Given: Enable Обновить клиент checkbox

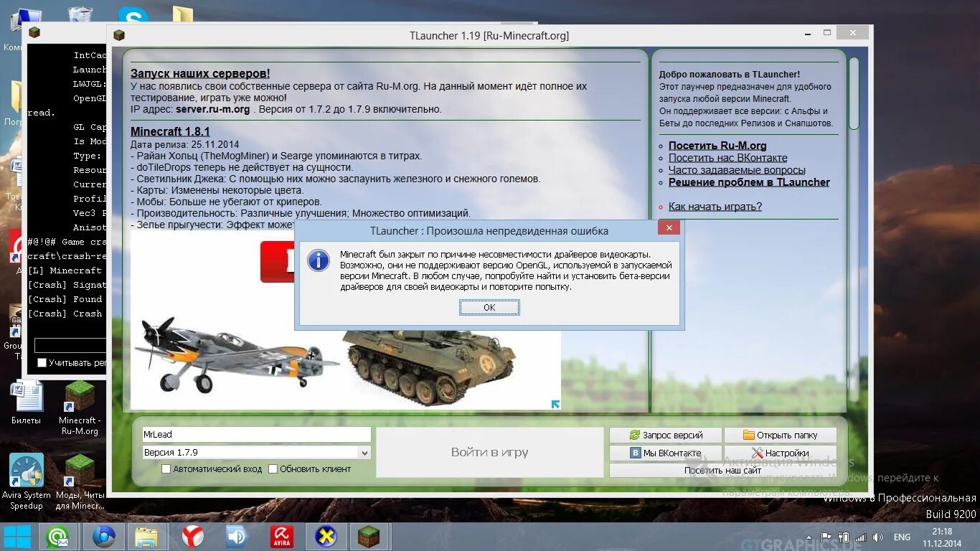Looking at the screenshot, I should pyautogui.click(x=273, y=469).
